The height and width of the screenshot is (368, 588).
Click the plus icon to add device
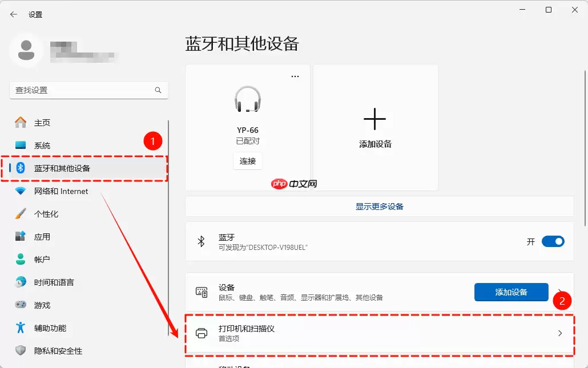374,119
